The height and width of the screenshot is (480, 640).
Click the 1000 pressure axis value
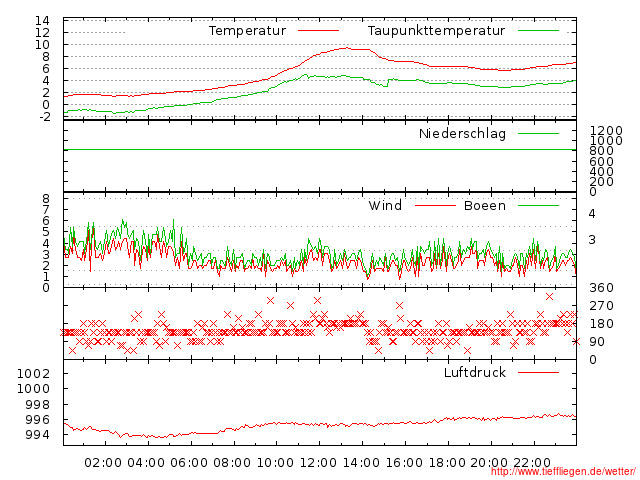click(x=33, y=389)
